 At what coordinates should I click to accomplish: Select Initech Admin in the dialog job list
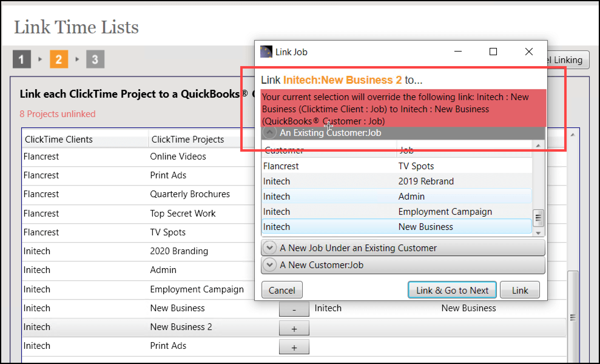(396, 196)
